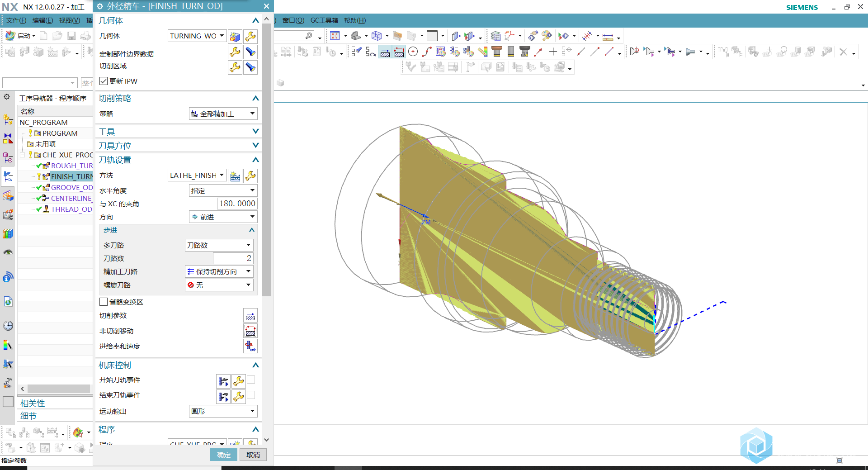The image size is (868, 470).
Task: Enable the 省略变换区 checkbox
Action: (x=104, y=302)
